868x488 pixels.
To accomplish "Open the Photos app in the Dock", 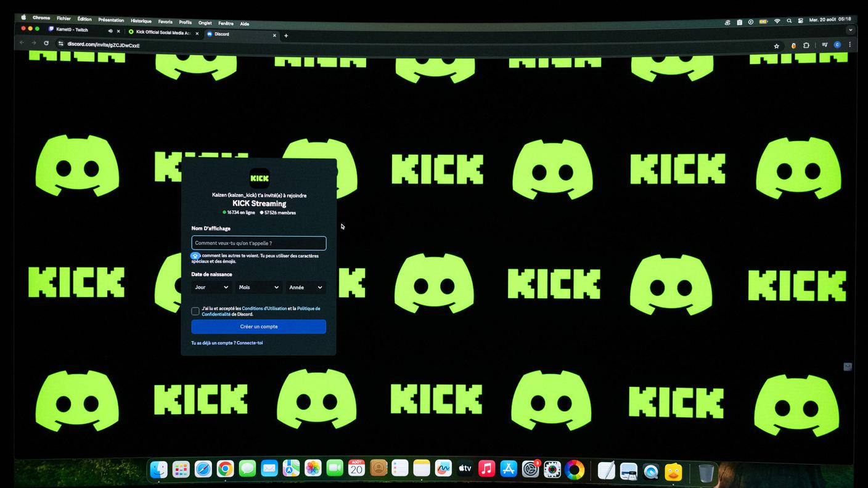I will (313, 469).
